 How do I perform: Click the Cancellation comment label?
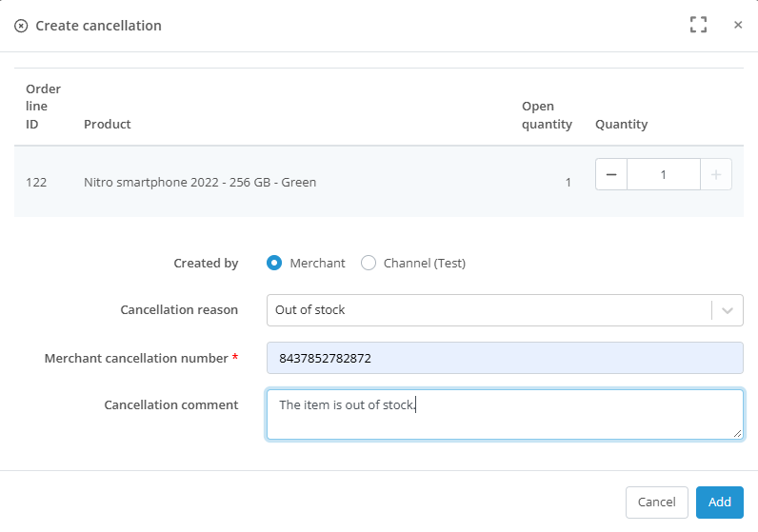171,404
